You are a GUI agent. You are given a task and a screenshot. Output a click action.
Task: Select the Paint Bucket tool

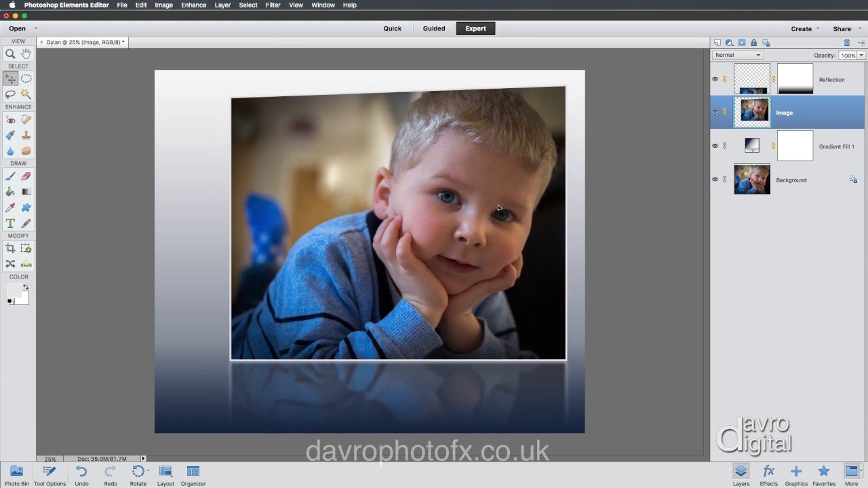click(x=10, y=192)
